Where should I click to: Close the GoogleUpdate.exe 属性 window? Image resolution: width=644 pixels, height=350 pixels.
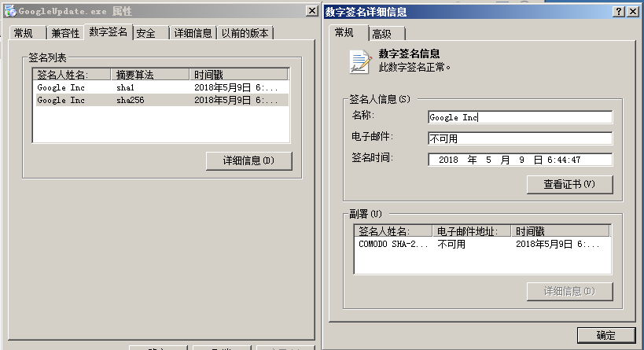coord(312,11)
